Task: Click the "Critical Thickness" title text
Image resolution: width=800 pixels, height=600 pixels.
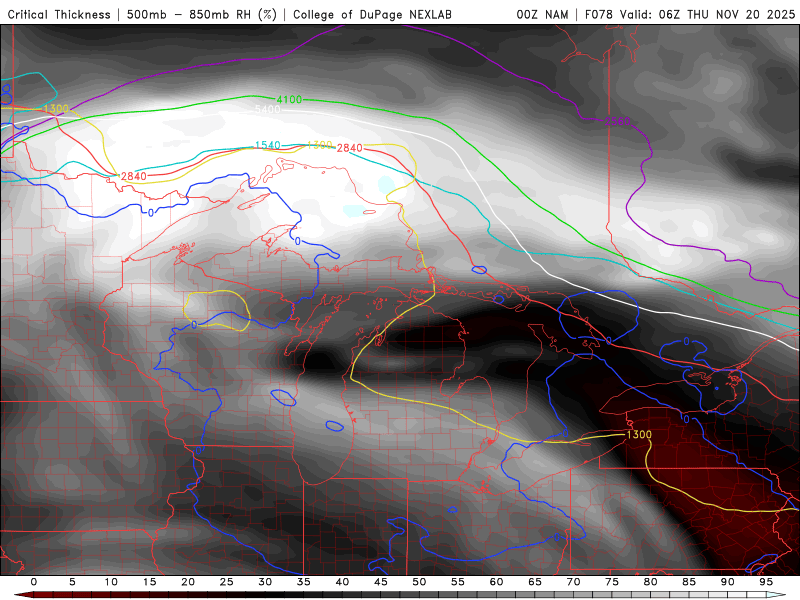Action: click(59, 15)
